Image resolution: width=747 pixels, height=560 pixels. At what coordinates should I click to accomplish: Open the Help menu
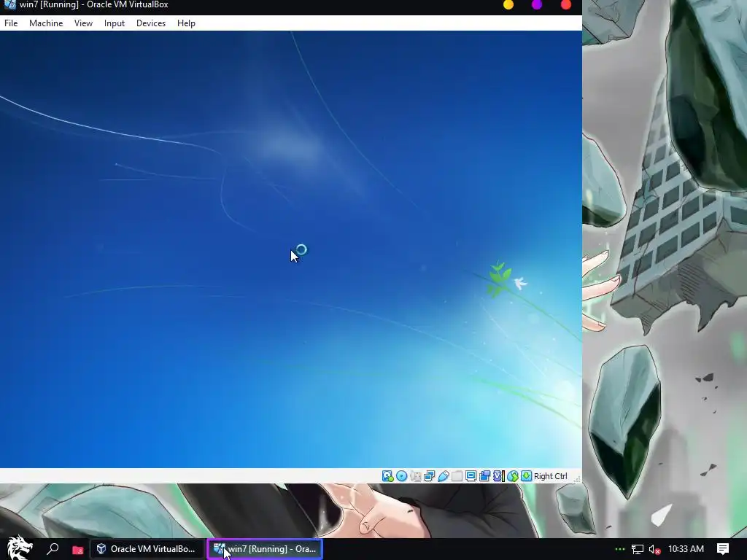pos(186,23)
